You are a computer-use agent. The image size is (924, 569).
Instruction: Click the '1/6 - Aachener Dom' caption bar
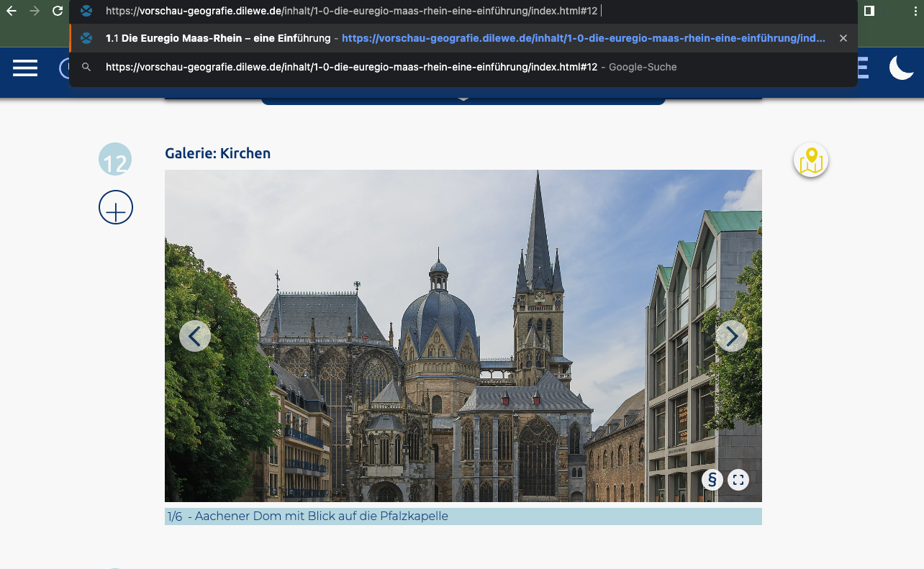tap(463, 516)
